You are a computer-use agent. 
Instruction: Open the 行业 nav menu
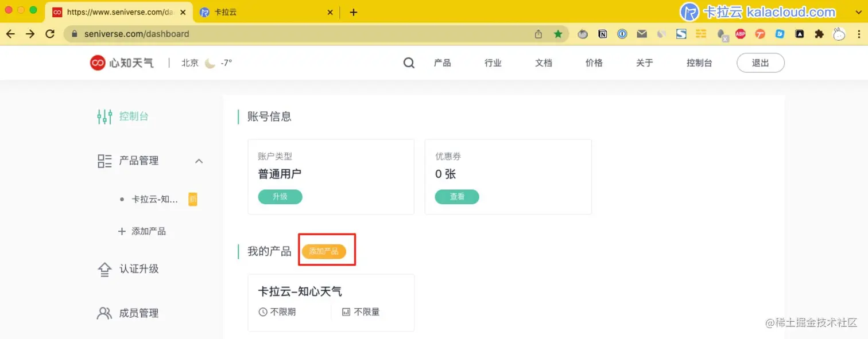click(x=493, y=63)
